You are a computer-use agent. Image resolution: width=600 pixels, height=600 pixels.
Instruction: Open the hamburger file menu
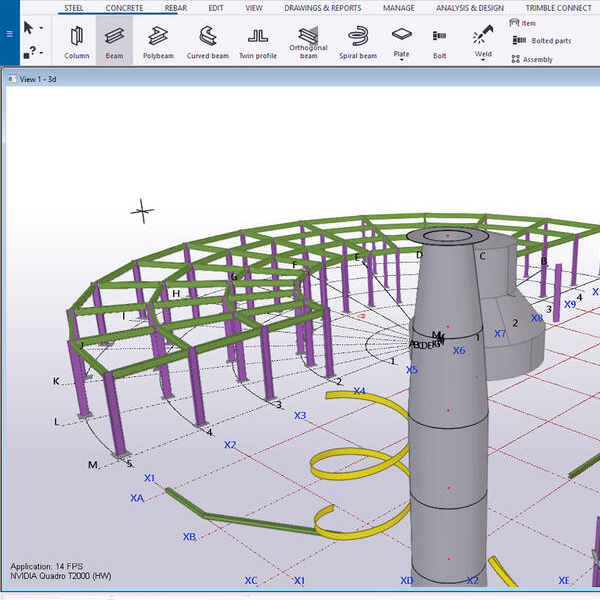[x=10, y=34]
